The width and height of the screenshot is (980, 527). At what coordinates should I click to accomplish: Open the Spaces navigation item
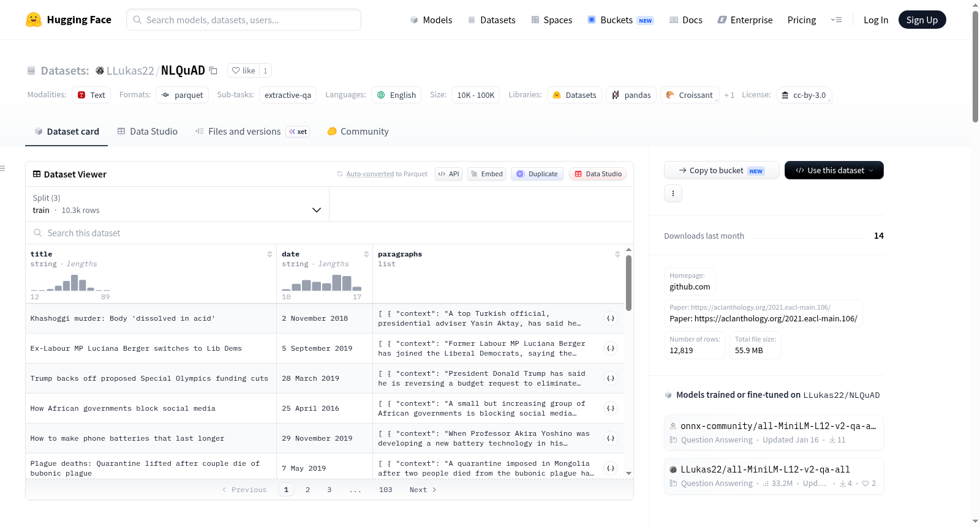pos(552,20)
